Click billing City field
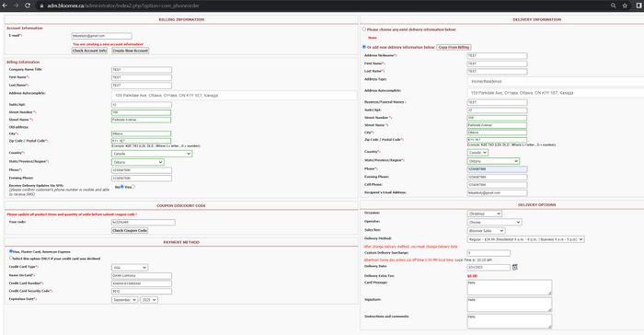Viewport: 644px width, 335px height. pyautogui.click(x=142, y=133)
